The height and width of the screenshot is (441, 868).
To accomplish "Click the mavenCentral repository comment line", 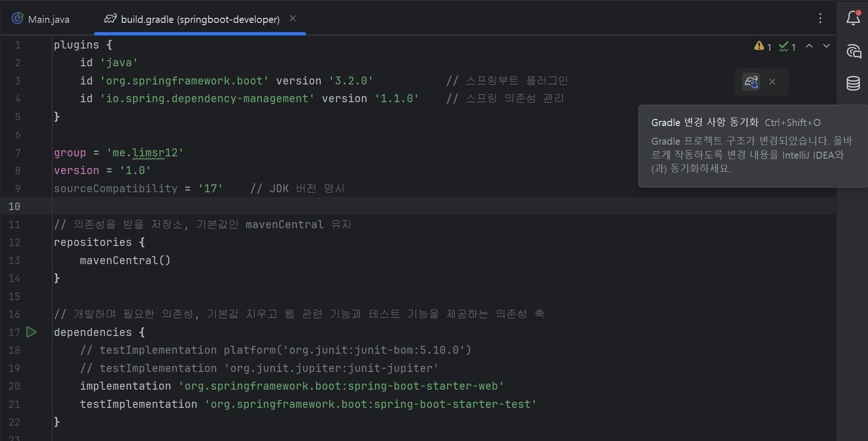I will point(203,224).
